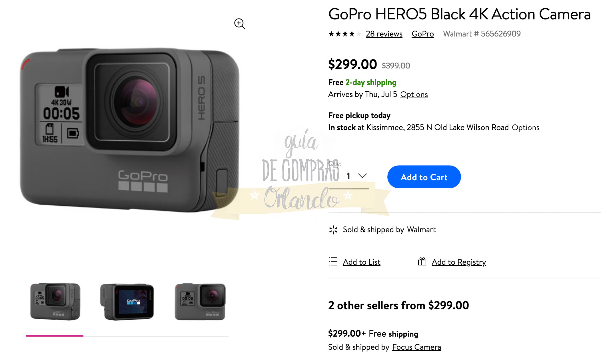Image resolution: width=601 pixels, height=364 pixels.
Task: Open the 28 reviews link
Action: 384,34
